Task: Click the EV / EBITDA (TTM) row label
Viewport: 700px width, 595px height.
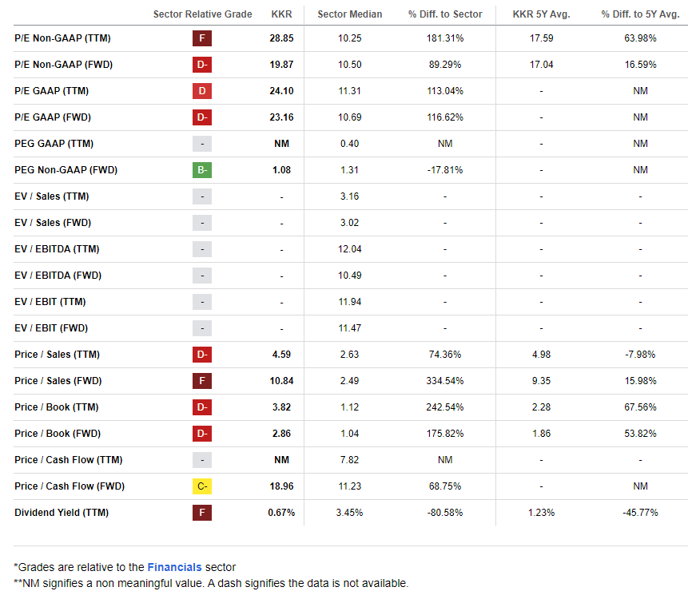Action: click(58, 249)
